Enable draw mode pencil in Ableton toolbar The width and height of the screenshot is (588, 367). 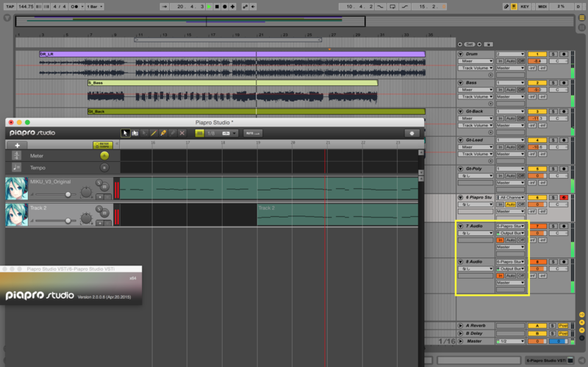pos(506,7)
